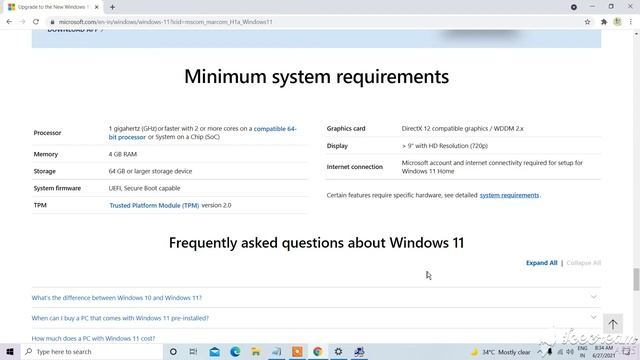Click the back-to-top arrow button
Image resolution: width=640 pixels, height=360 pixels.
613,324
